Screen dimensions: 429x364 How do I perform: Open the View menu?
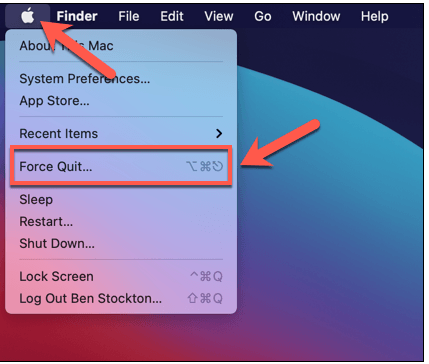219,16
